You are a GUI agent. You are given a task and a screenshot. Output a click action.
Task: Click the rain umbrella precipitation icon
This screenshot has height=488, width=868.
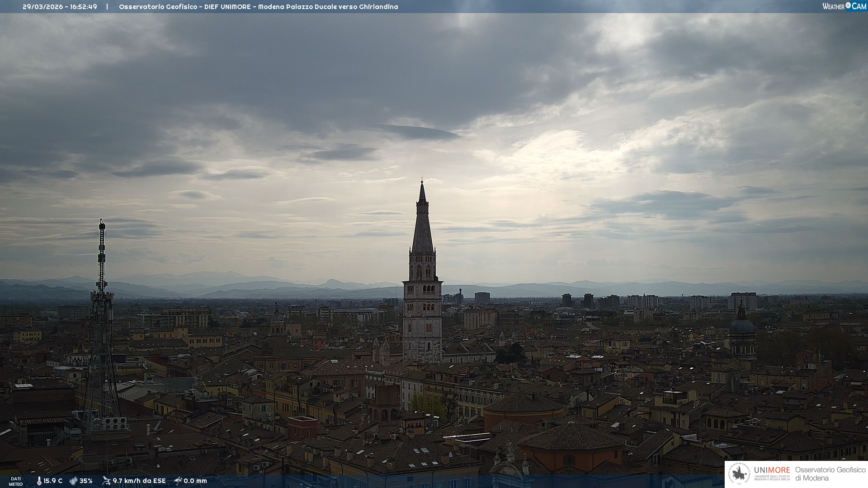(x=178, y=481)
